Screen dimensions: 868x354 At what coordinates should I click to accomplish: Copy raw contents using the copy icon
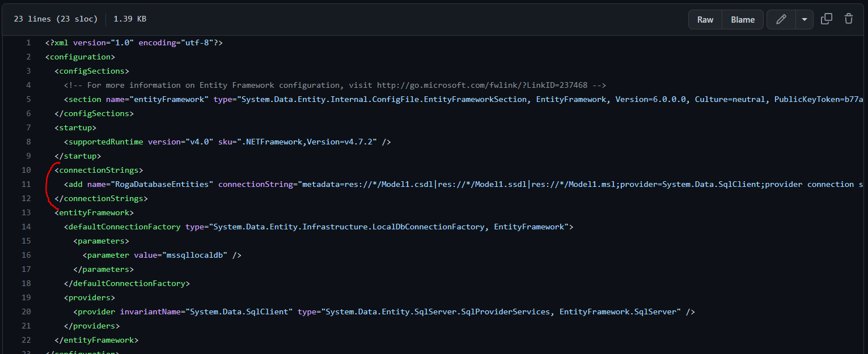(x=826, y=19)
